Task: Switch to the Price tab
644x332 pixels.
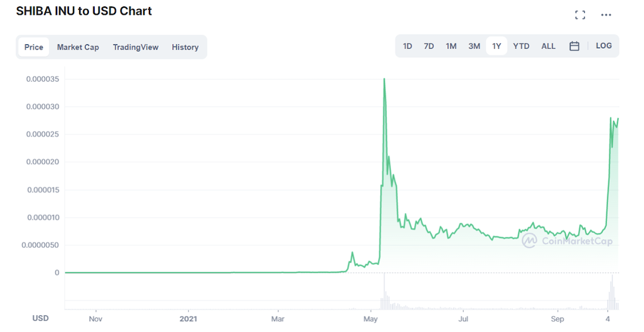Action: click(x=33, y=47)
